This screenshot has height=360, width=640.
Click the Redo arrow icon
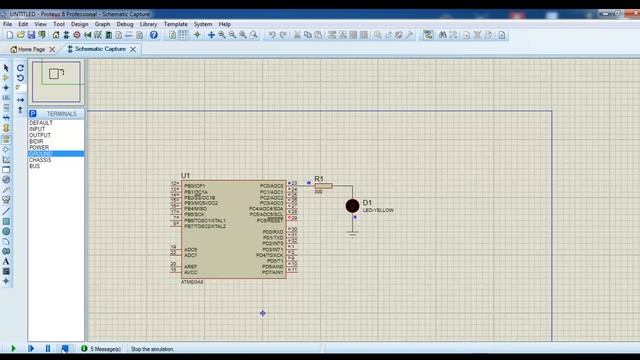[283, 35]
